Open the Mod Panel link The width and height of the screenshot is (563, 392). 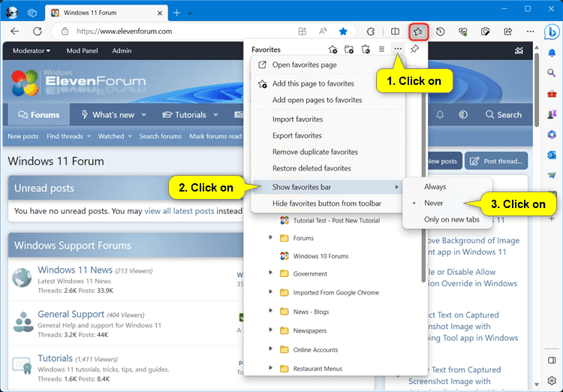82,50
